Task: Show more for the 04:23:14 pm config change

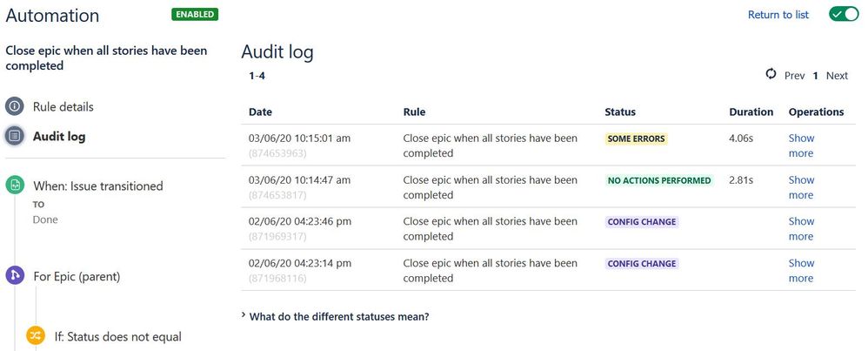Action: pyautogui.click(x=800, y=270)
